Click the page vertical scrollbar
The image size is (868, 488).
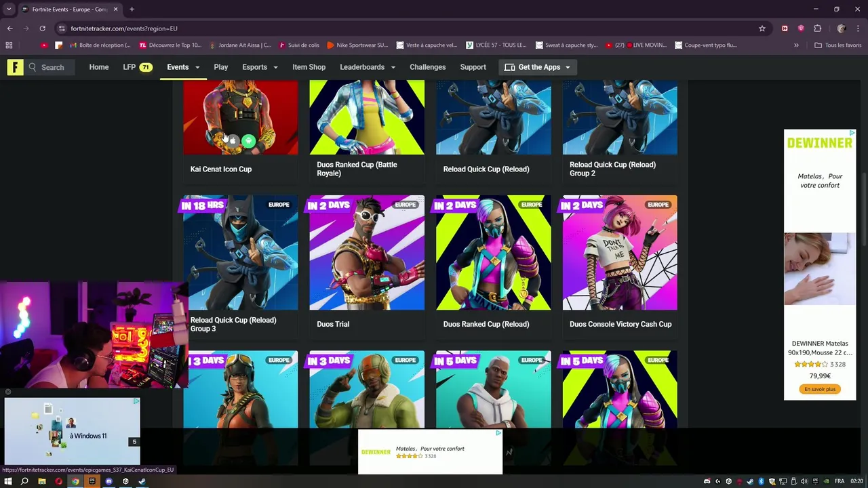pos(865,210)
